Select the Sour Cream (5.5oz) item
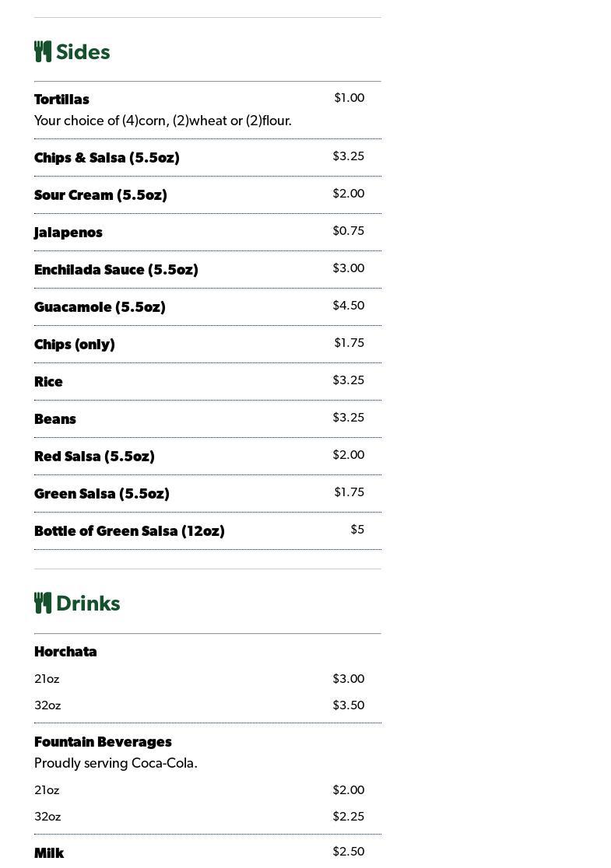 100,195
